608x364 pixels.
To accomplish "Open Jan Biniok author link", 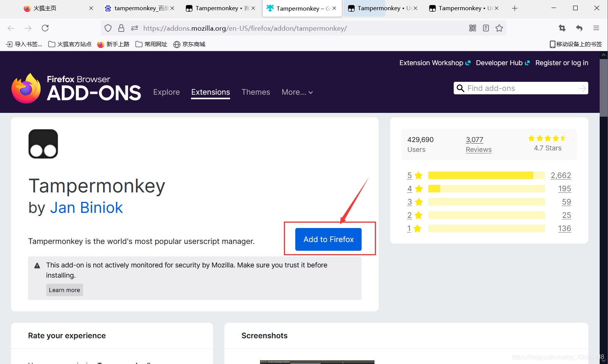I will [86, 208].
